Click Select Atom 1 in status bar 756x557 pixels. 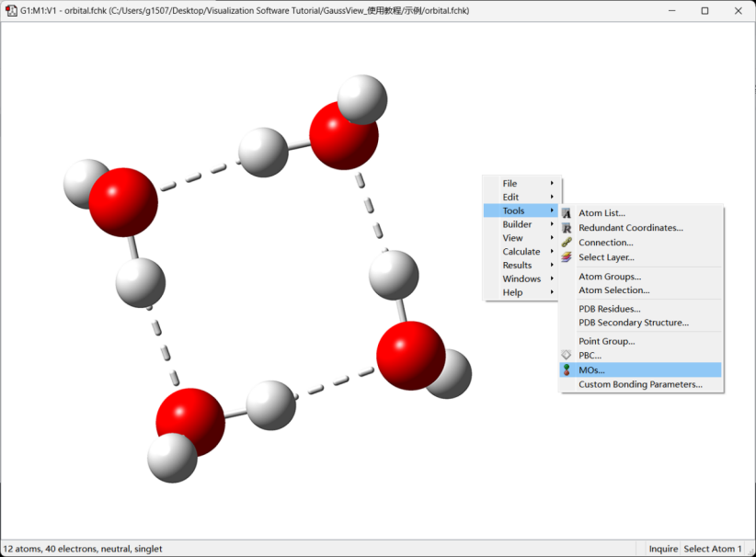713,549
